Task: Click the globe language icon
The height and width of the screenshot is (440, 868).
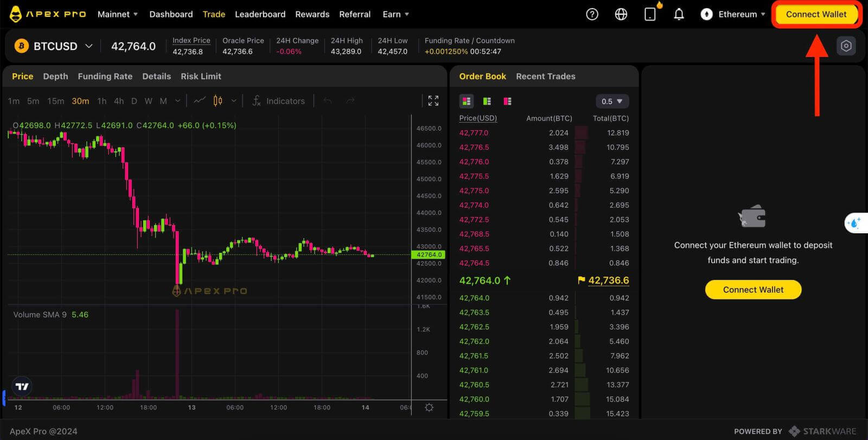Action: [621, 15]
